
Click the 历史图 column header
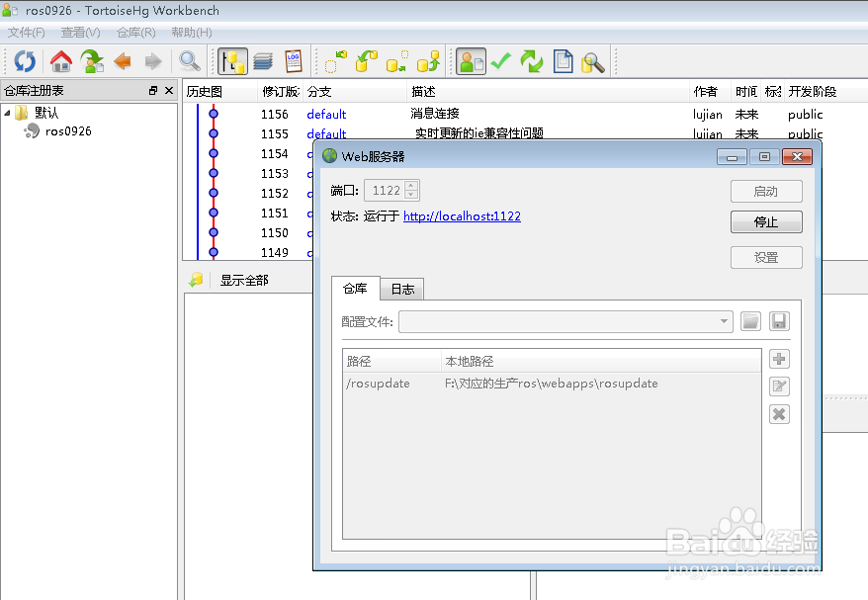click(220, 91)
